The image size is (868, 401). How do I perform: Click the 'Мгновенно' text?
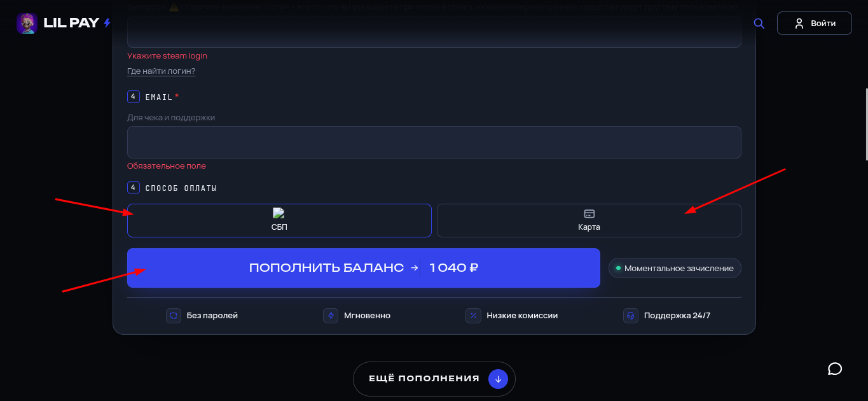point(367,315)
